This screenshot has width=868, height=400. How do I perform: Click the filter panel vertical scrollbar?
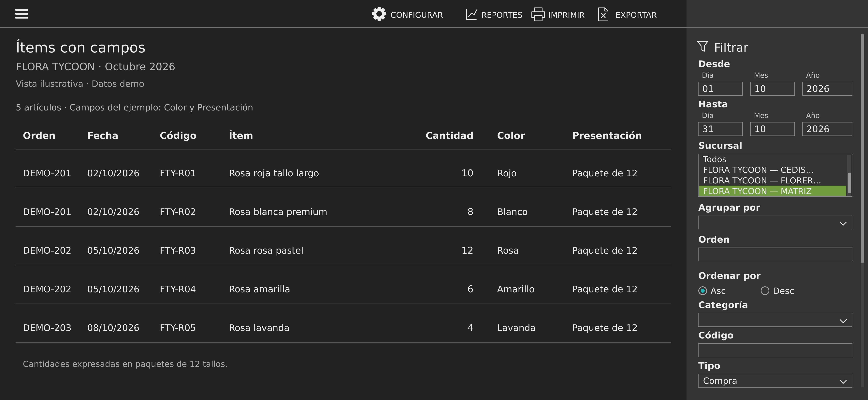(862, 148)
